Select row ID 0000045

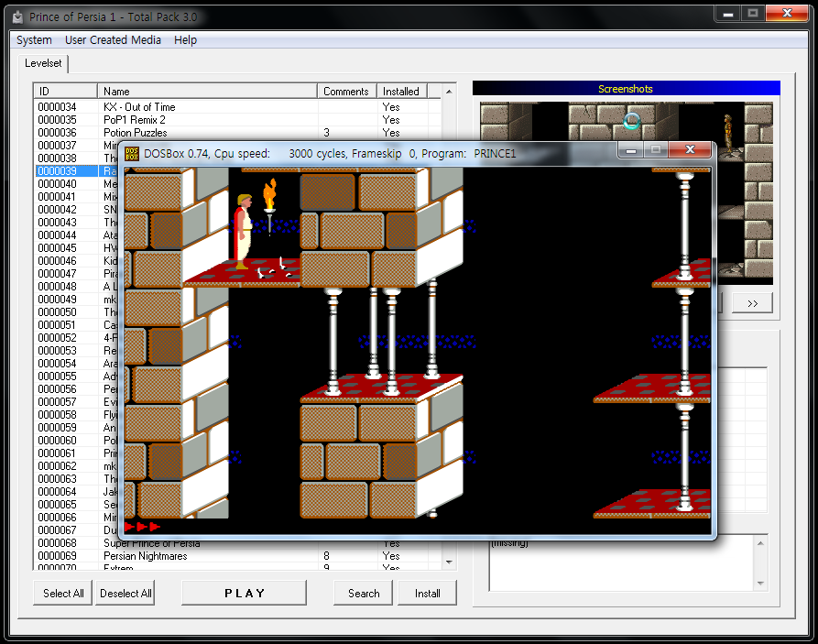57,248
